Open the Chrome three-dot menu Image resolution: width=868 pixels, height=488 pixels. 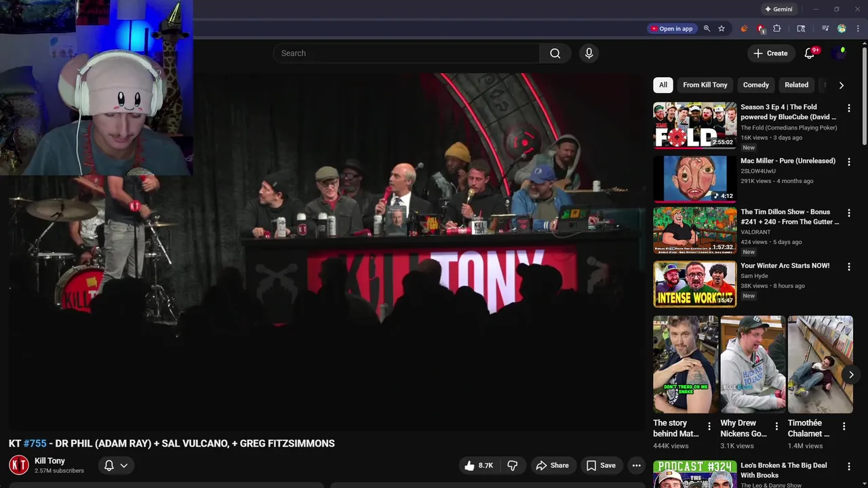(x=858, y=28)
